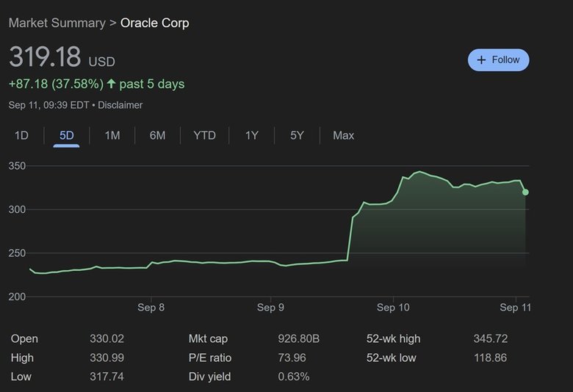
Task: Click the 52-wk low value 118.86
Action: (x=491, y=357)
